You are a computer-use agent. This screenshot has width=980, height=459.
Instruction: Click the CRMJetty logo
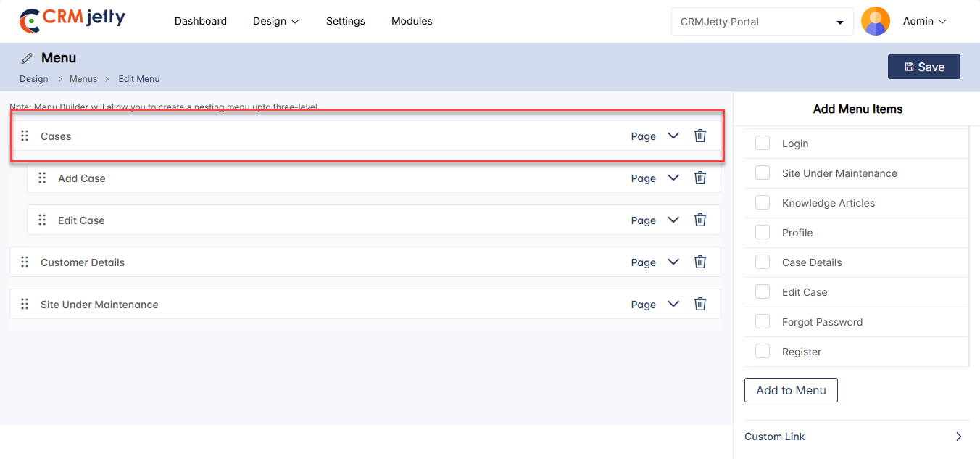tap(72, 21)
